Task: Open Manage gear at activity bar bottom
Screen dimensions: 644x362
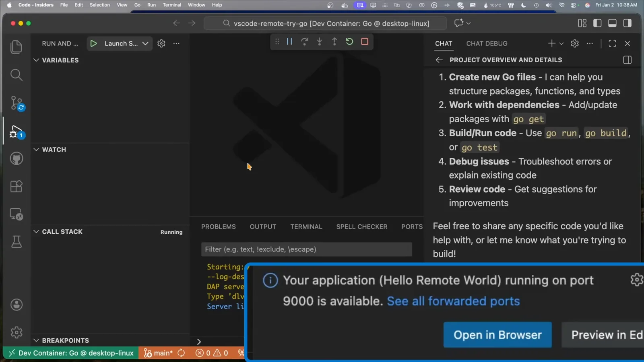Action: pyautogui.click(x=16, y=332)
